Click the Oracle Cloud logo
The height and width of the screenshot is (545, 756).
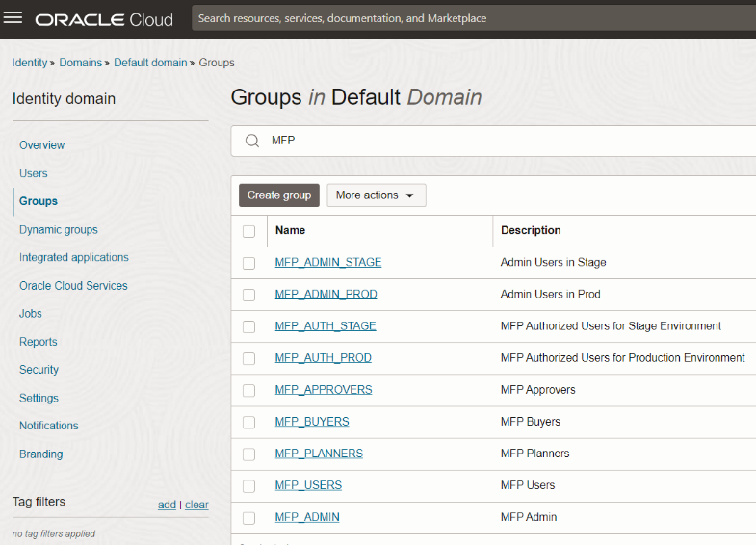tap(104, 20)
